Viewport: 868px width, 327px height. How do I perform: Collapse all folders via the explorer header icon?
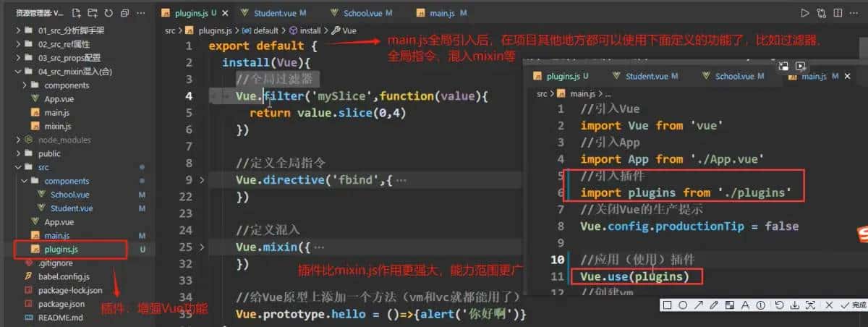click(124, 13)
